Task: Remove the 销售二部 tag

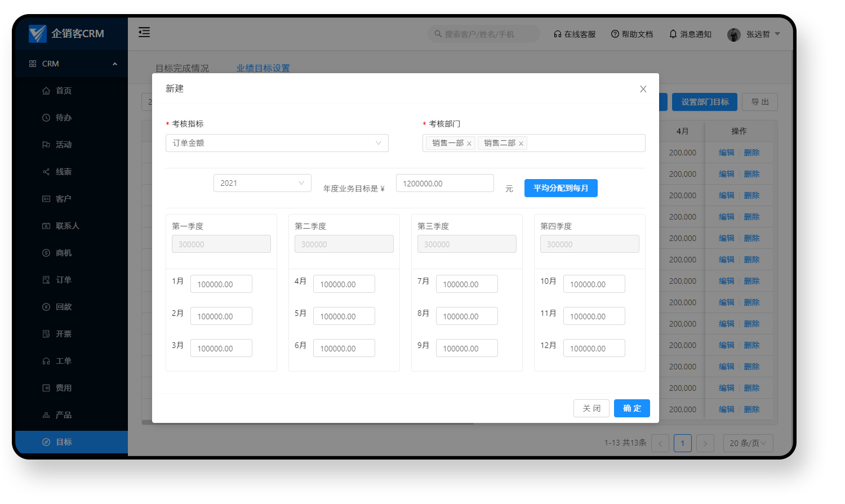Action: click(x=521, y=144)
